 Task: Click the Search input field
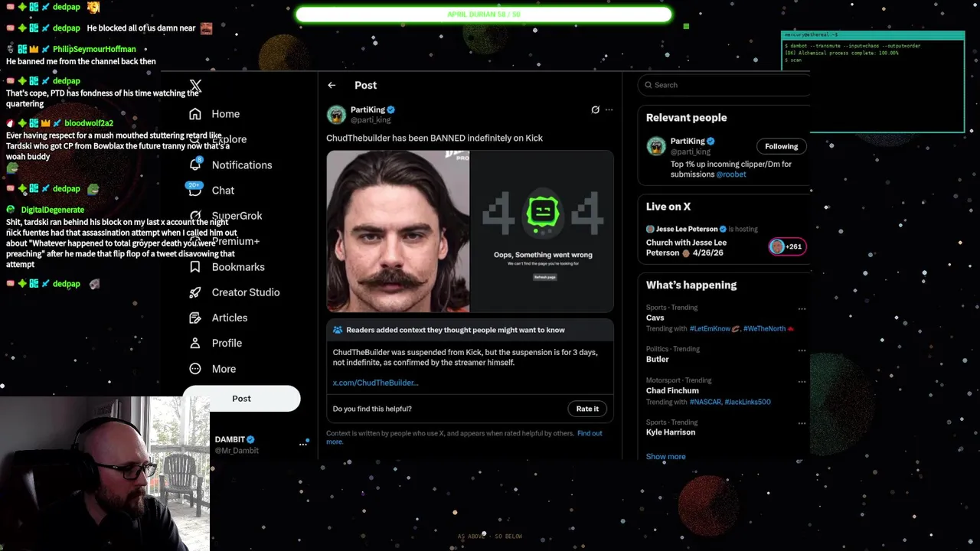724,85
